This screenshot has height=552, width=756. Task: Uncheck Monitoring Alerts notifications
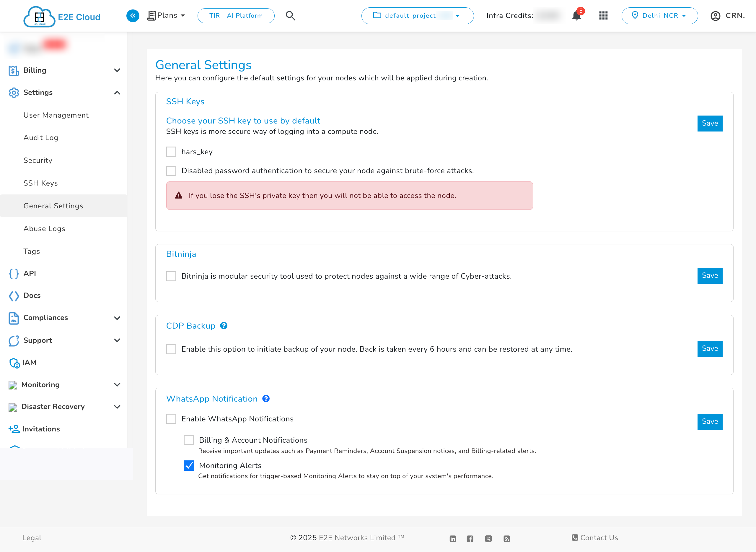click(x=189, y=465)
